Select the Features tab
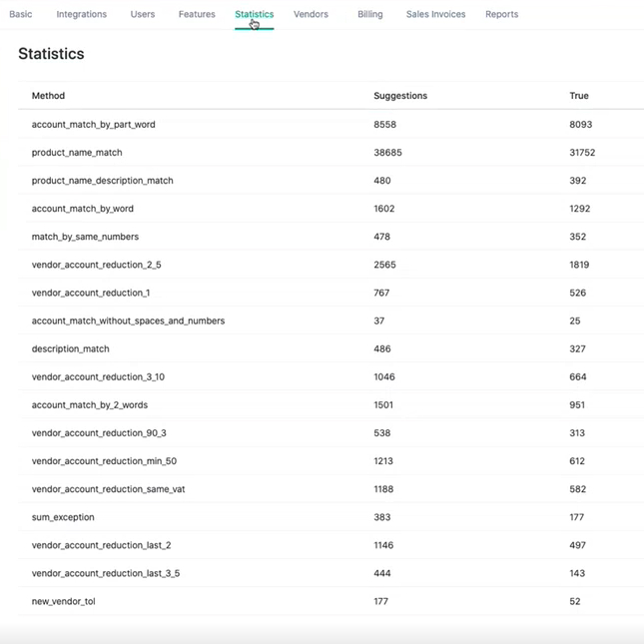Screen dimensions: 644x644 tap(197, 15)
